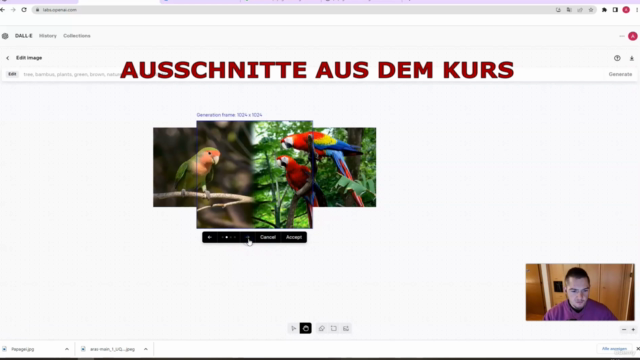Zoom out the canvas with minus
The width and height of the screenshot is (640, 360).
point(624,329)
